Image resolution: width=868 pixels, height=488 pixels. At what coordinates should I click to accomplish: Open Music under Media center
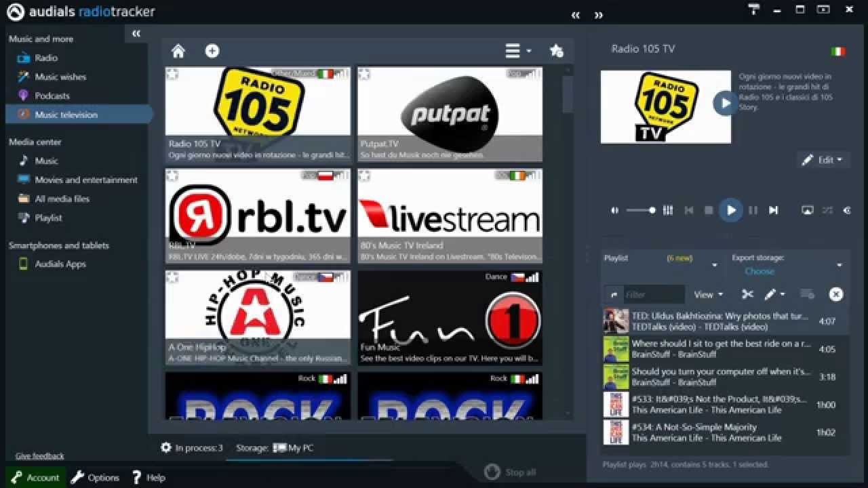click(46, 161)
